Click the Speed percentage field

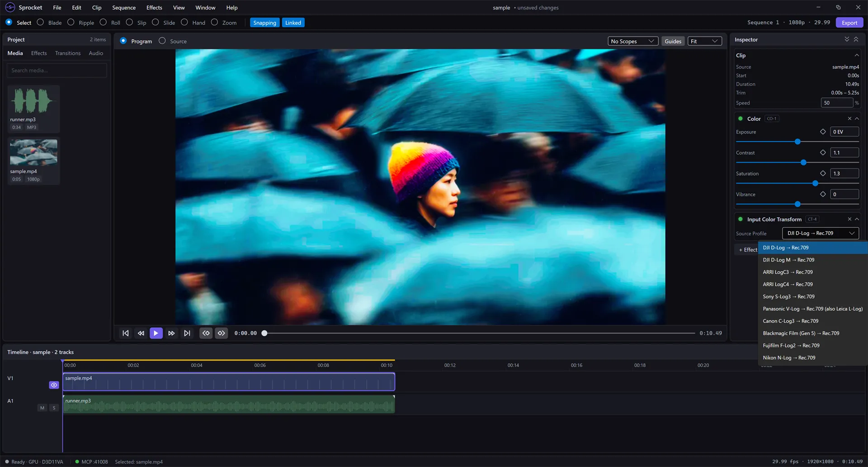pyautogui.click(x=837, y=103)
